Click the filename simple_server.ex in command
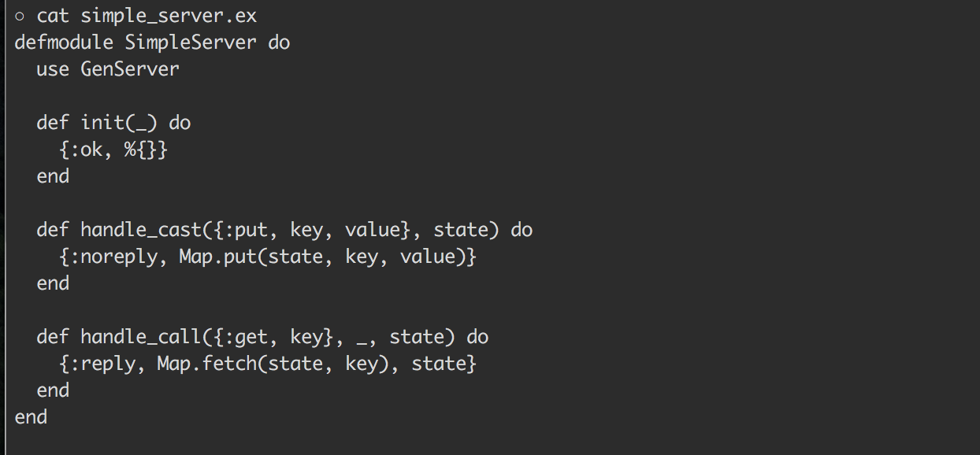 pos(169,16)
